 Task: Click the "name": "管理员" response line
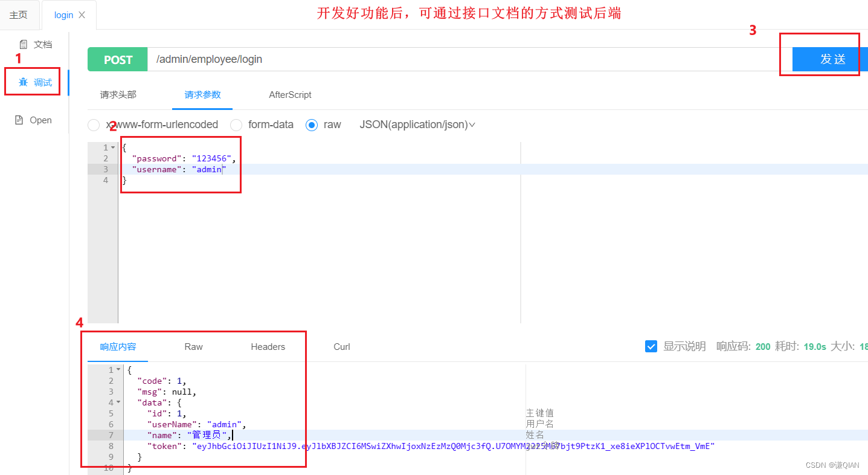tap(189, 435)
